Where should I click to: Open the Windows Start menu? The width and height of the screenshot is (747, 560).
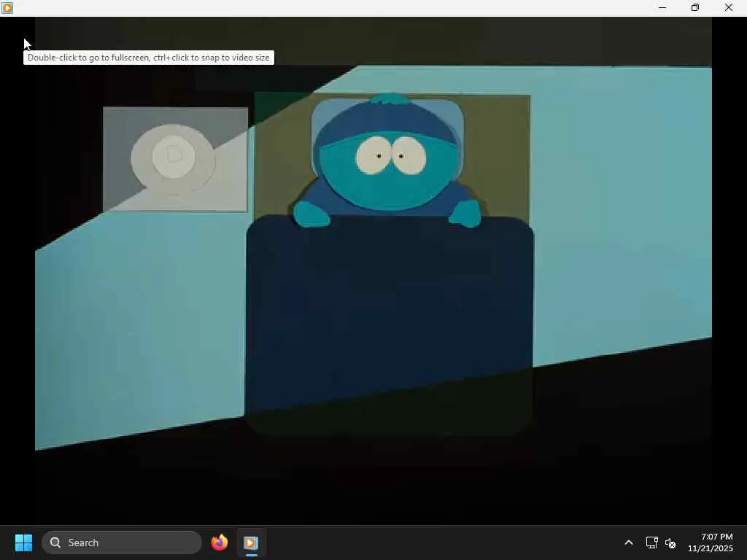coord(23,542)
